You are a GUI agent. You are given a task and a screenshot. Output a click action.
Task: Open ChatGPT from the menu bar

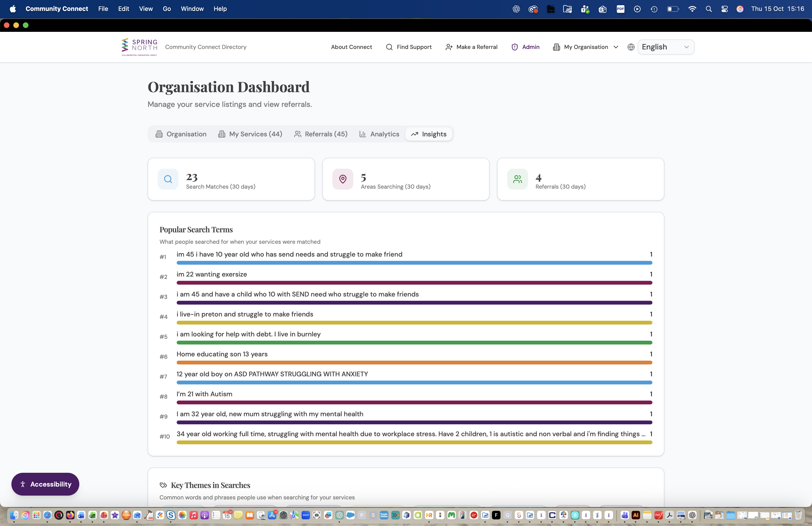click(x=516, y=9)
